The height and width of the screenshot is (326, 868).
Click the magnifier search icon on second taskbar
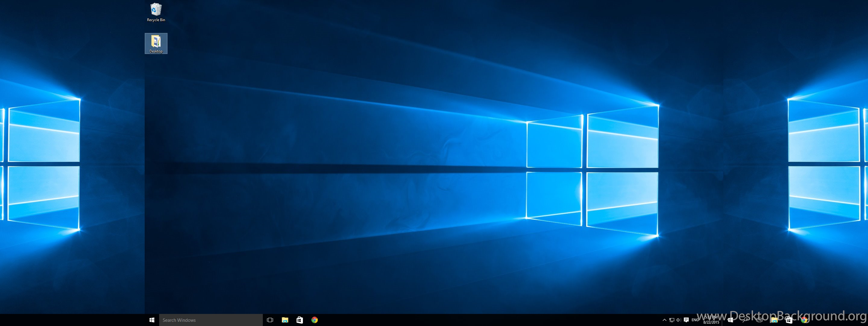pos(745,320)
